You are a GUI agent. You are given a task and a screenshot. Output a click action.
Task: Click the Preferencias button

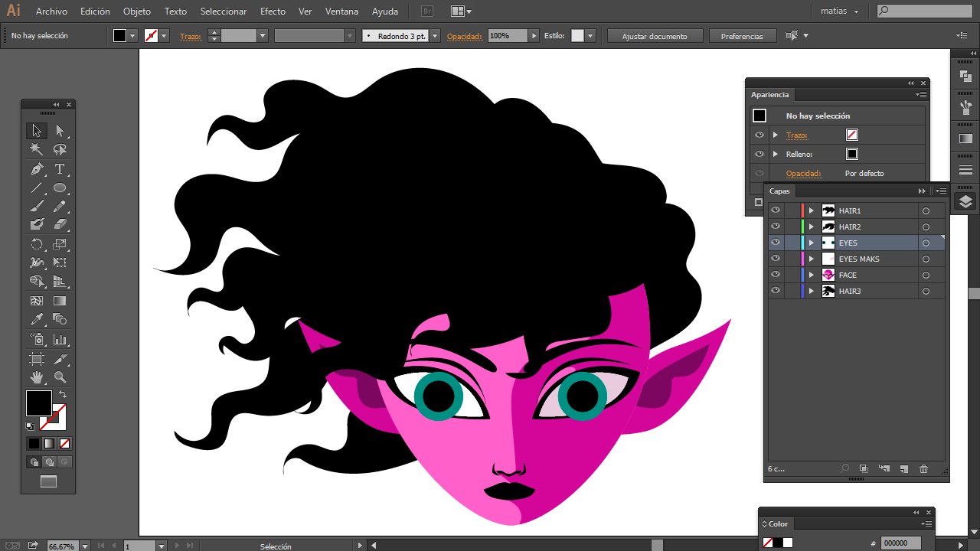pos(742,36)
